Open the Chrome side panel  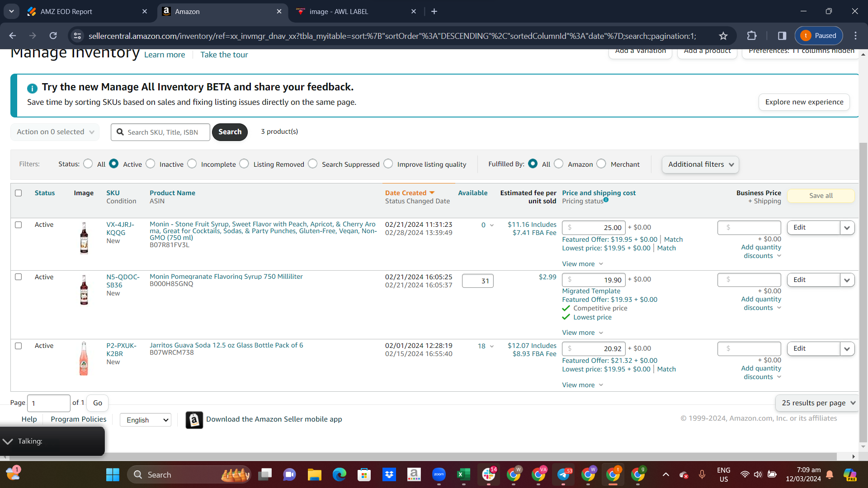click(782, 36)
